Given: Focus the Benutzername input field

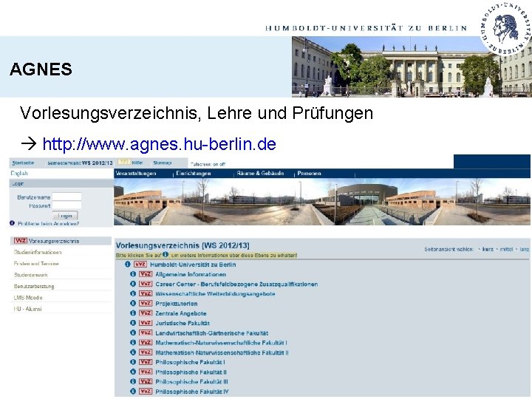Looking at the screenshot, I should 66,197.
